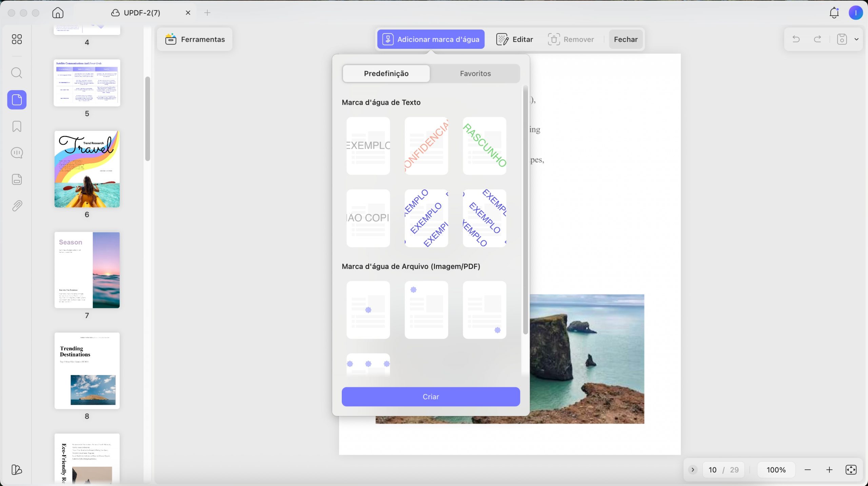
Task: Open the home screen icon
Action: (x=58, y=13)
